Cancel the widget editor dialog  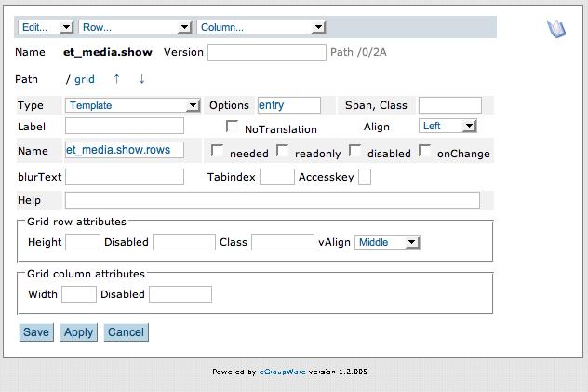(126, 332)
